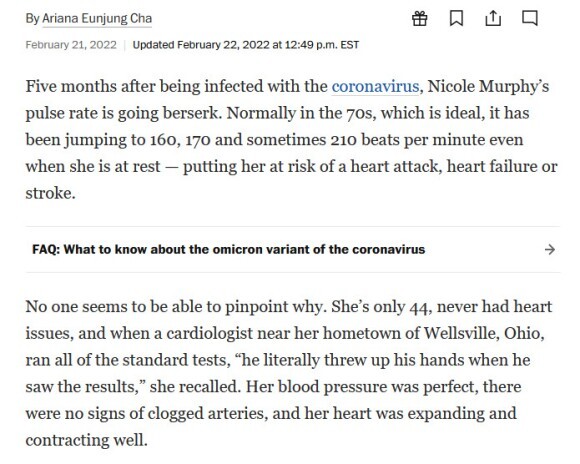Click 'clogged arteries' in second paragraph
This screenshot has width=580, height=464.
[x=208, y=413]
